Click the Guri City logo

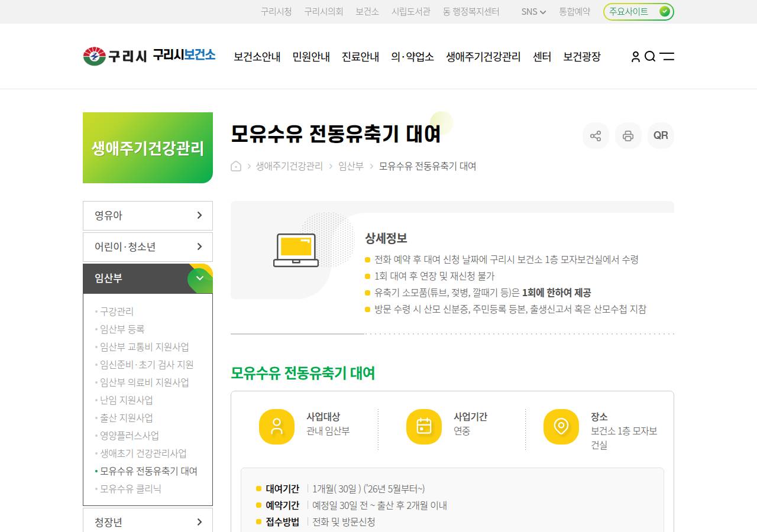(x=115, y=56)
